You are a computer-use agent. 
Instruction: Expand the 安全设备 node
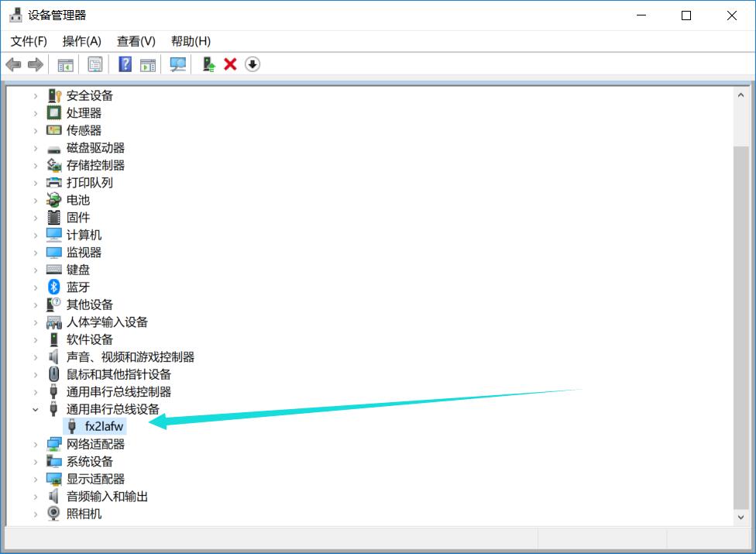[x=35, y=96]
